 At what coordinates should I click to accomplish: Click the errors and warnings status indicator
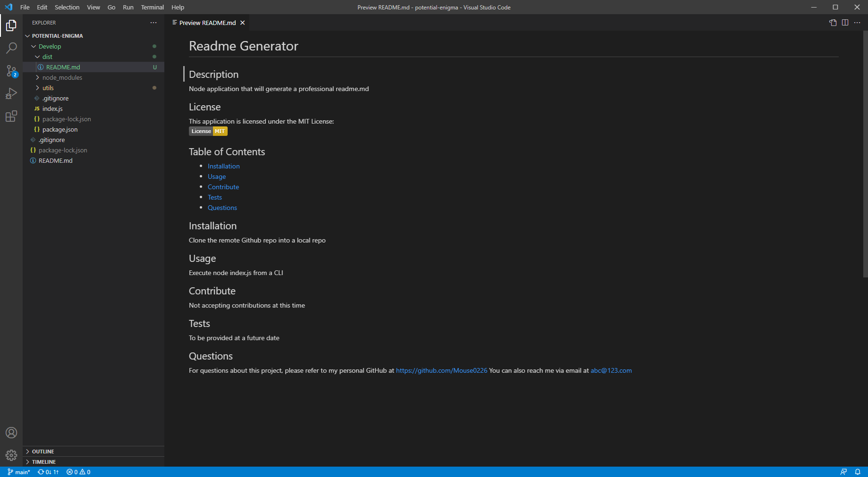(x=78, y=472)
